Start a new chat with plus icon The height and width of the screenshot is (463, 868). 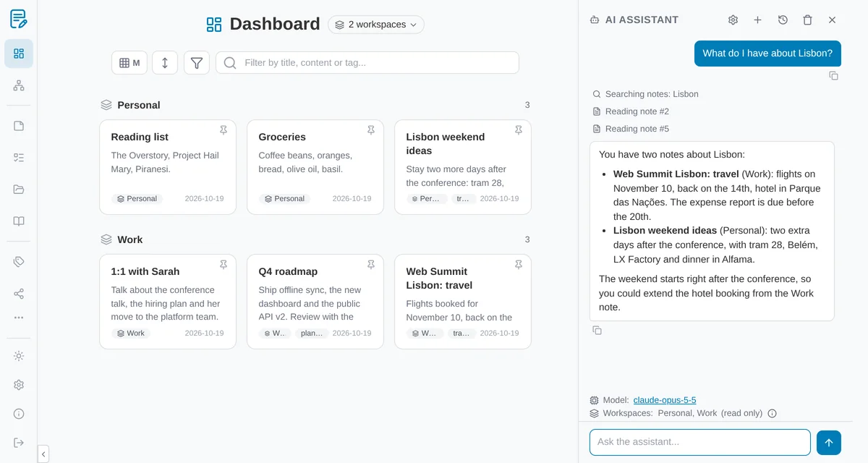click(x=757, y=20)
